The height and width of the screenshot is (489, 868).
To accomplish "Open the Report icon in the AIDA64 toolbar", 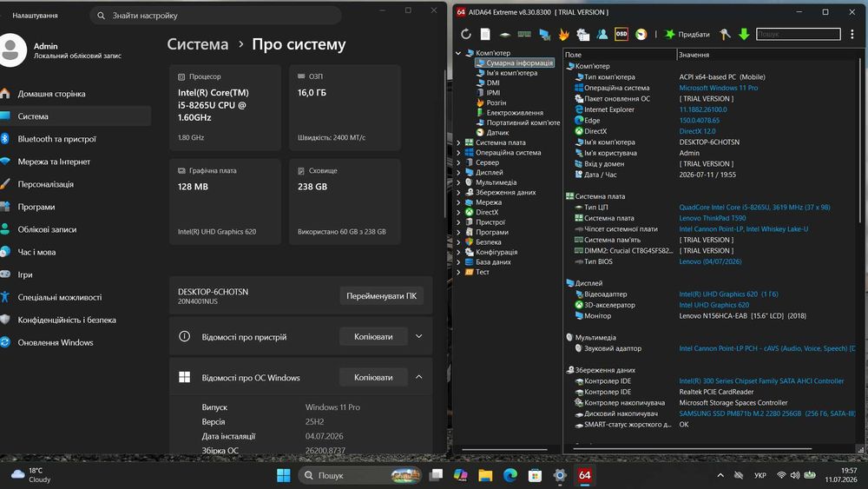I will [x=485, y=35].
